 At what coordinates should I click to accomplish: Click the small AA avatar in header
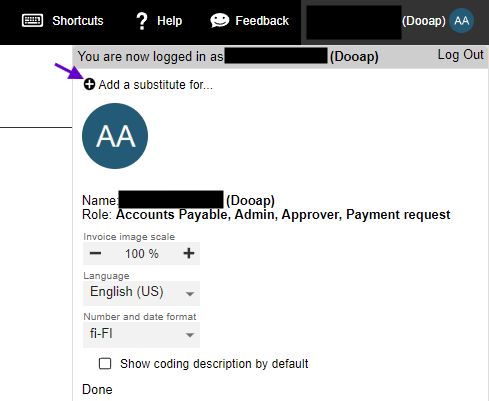(461, 21)
